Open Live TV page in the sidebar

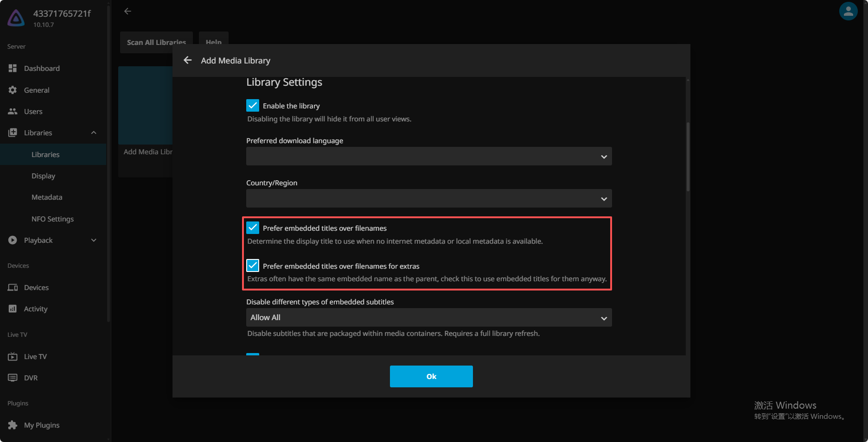click(x=53, y=356)
